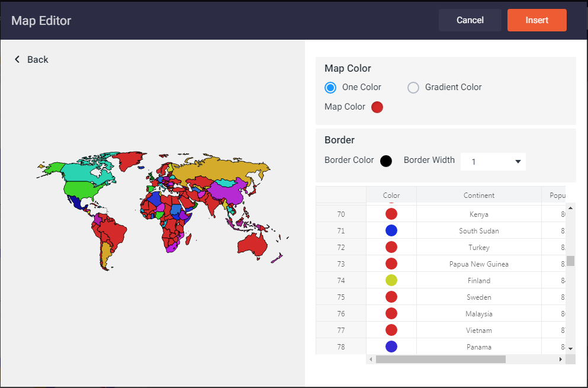
Task: Select the Malaysia cell
Action: click(x=479, y=313)
